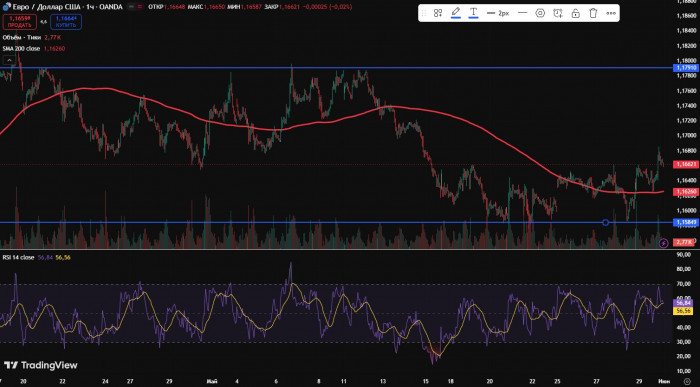Click the МИН low value 1,16587

(252, 7)
